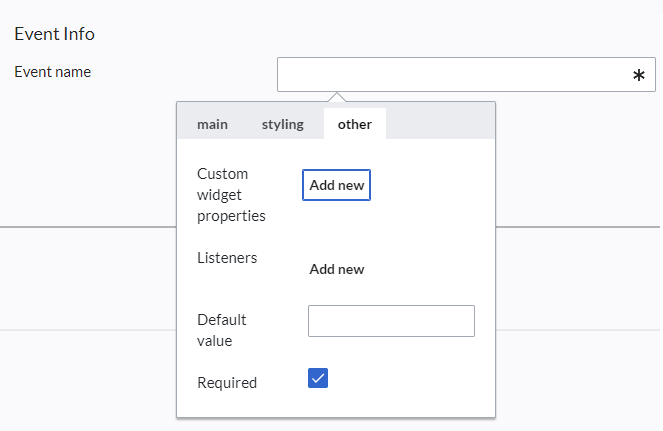Open the styling tab
Screen dimensions: 663x431
pos(282,124)
